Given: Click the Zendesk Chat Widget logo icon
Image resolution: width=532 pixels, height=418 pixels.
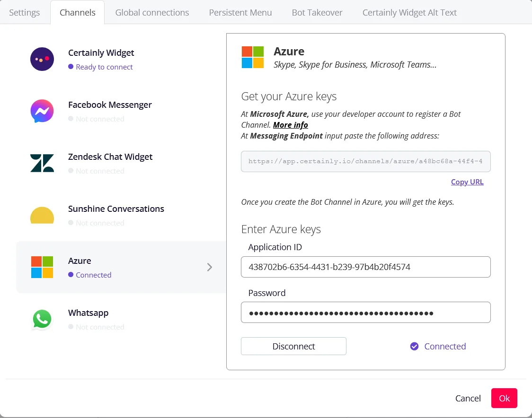Looking at the screenshot, I should point(42,163).
